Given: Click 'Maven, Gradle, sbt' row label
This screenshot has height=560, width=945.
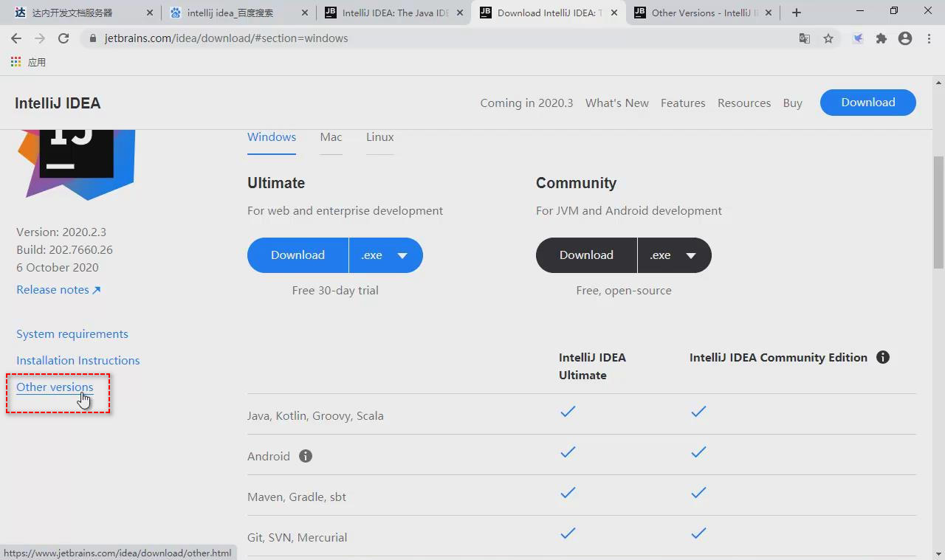Looking at the screenshot, I should 297,497.
